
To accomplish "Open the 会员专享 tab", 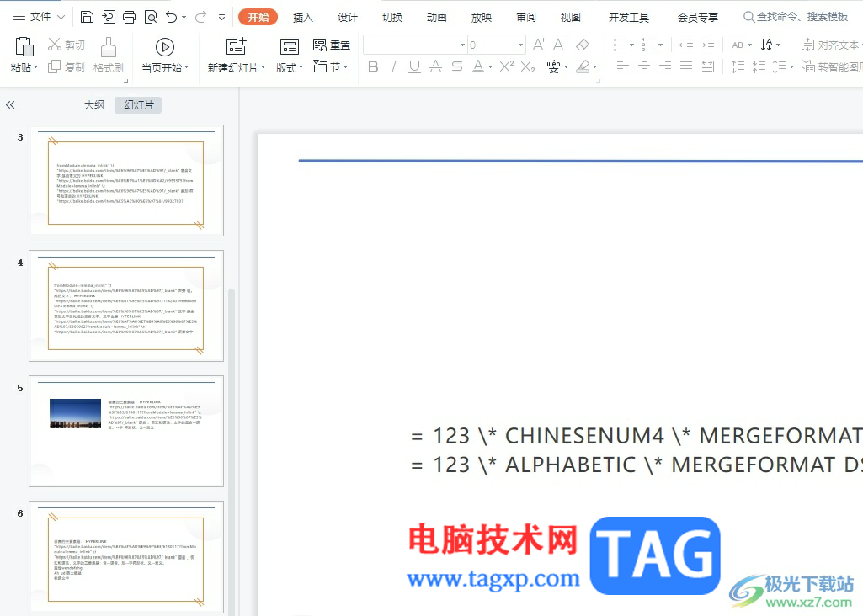I will [697, 18].
